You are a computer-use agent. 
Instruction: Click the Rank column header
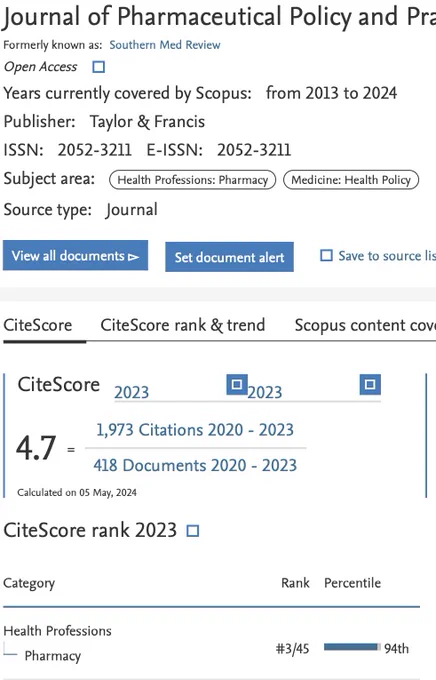click(295, 583)
